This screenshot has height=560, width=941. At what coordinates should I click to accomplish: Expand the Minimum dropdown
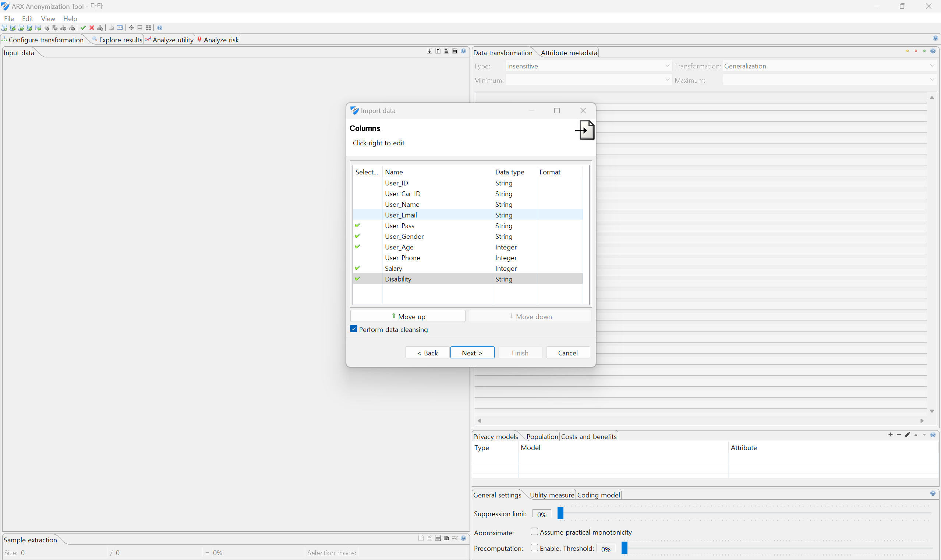tap(588, 80)
